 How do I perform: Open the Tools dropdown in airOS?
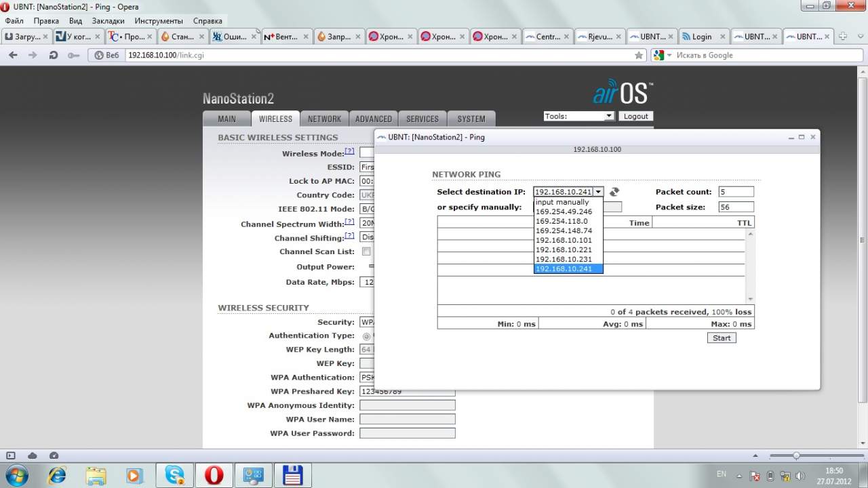point(578,116)
